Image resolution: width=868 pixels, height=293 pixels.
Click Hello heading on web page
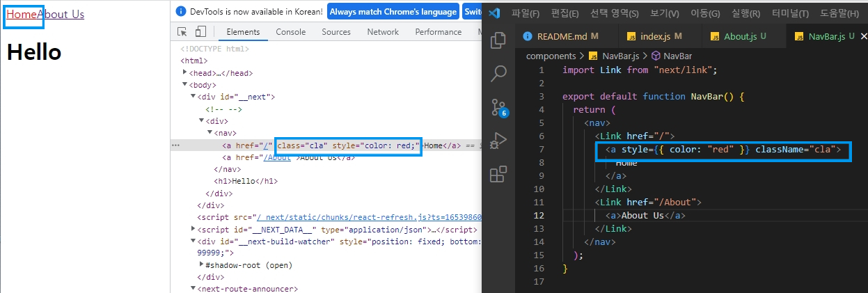click(x=34, y=52)
